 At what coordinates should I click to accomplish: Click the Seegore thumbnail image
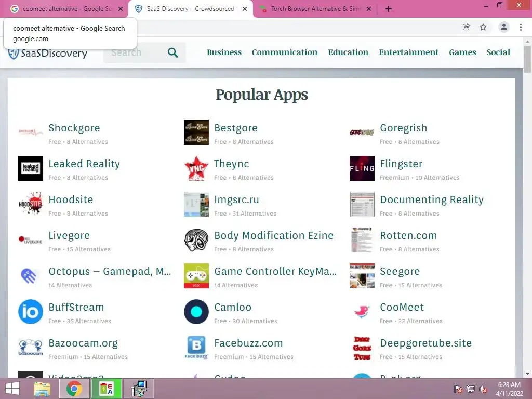point(362,276)
